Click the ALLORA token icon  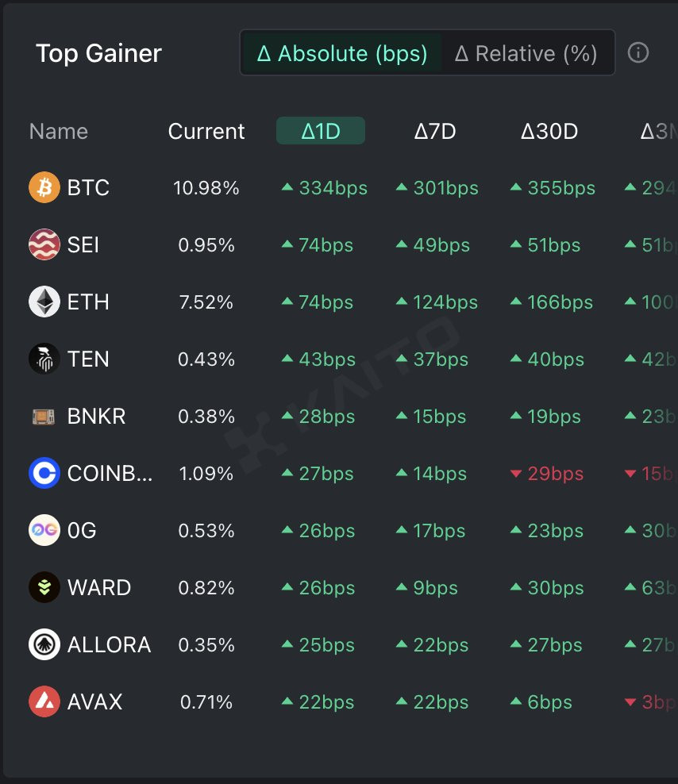click(x=44, y=644)
